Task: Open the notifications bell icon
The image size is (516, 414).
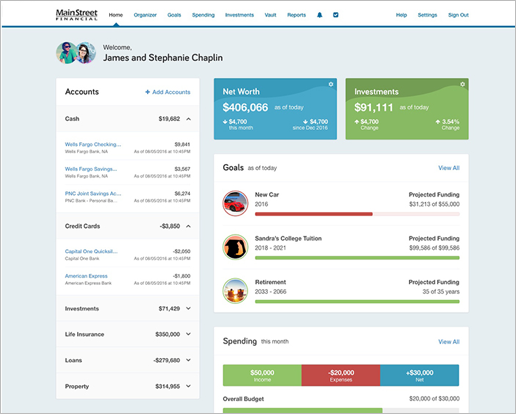Action: [x=319, y=15]
